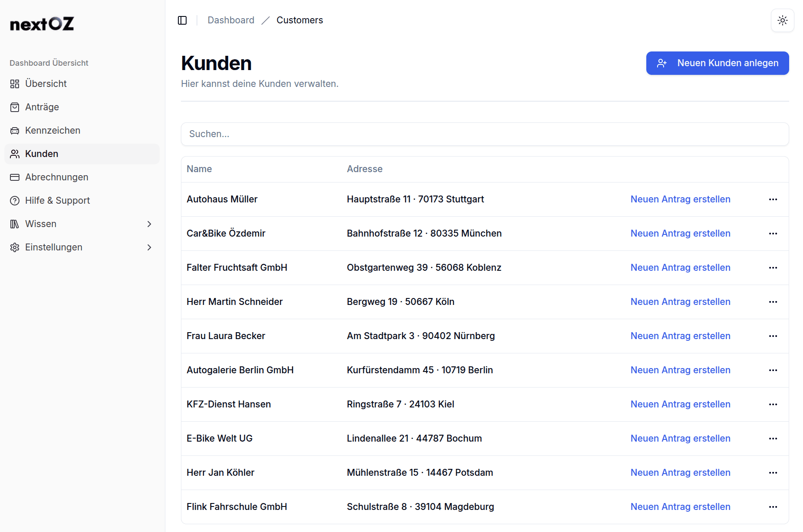Select the Wissen book icon

[x=15, y=224]
